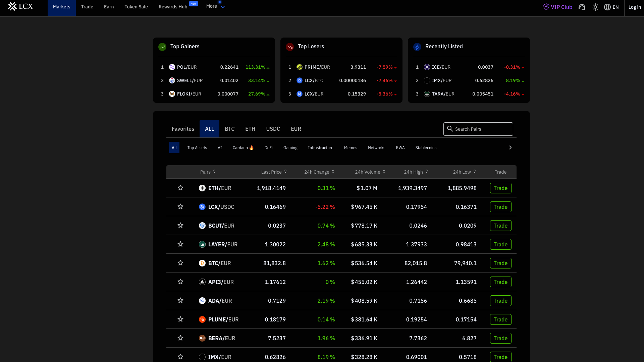The image size is (644, 362).
Task: Open VIP Club shield link
Action: pyautogui.click(x=557, y=7)
